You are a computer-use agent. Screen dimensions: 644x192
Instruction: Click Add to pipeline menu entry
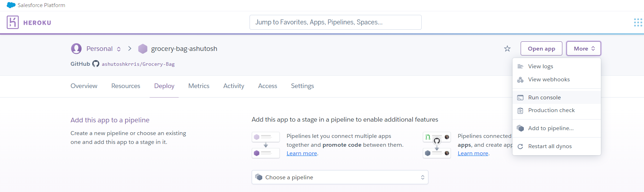click(551, 128)
